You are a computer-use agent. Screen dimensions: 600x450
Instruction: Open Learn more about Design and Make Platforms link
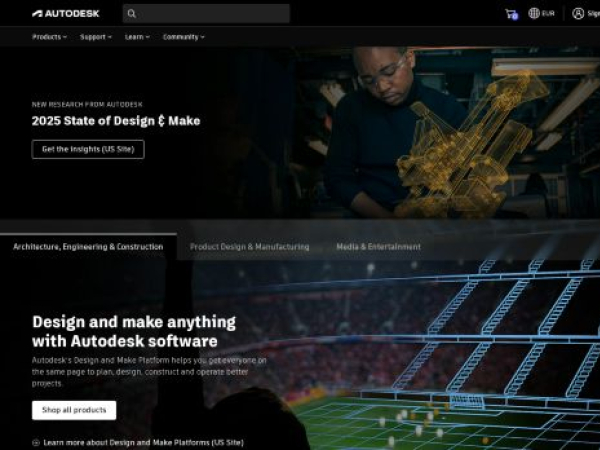tap(143, 443)
